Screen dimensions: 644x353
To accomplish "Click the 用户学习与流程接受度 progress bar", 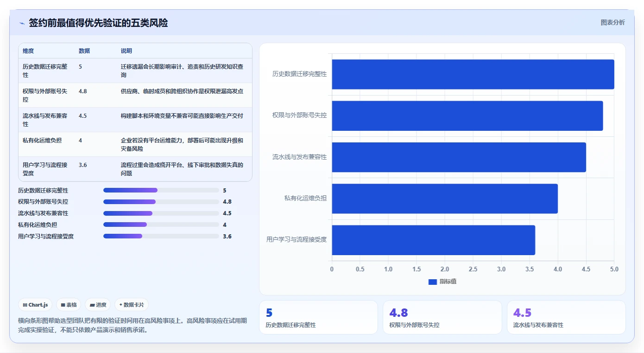I will point(161,236).
